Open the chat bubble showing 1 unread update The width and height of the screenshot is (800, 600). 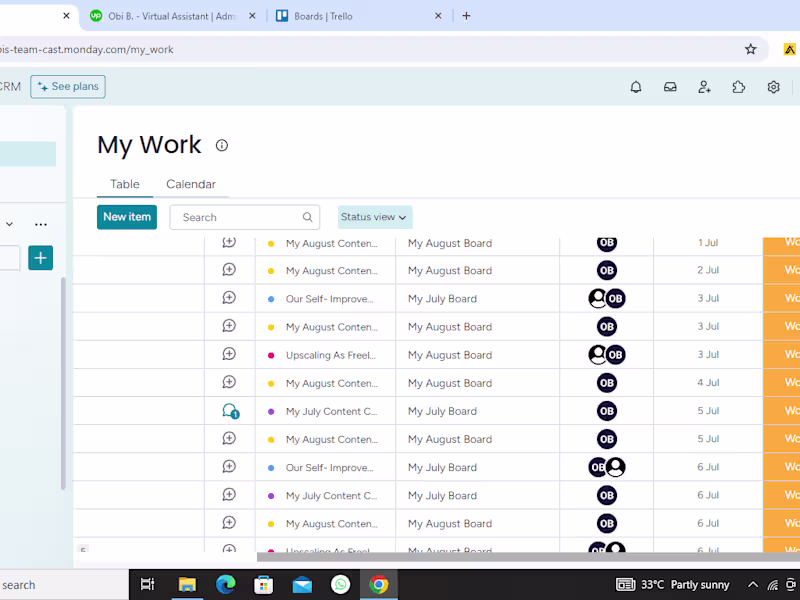point(229,411)
